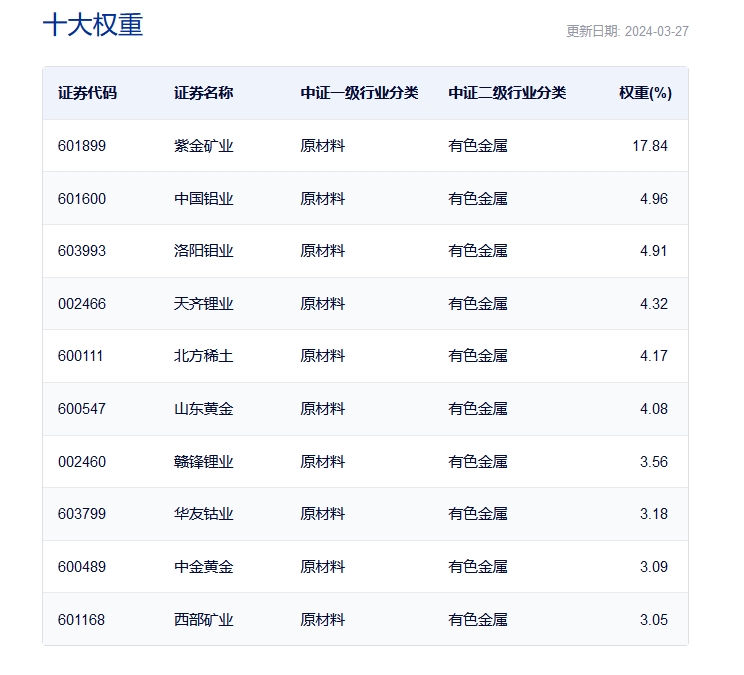This screenshot has width=744, height=675.
Task: Select the name 中金黄金
Action: click(204, 567)
